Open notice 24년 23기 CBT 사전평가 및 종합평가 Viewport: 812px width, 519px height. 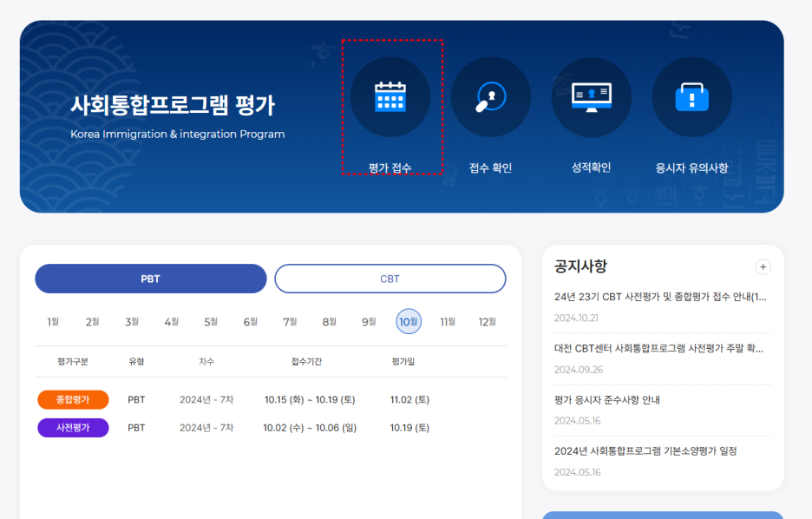click(660, 297)
